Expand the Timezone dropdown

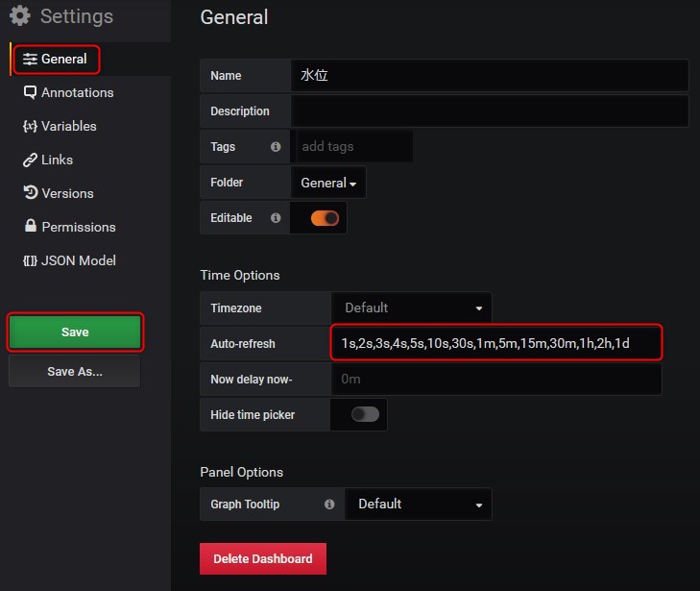[412, 308]
